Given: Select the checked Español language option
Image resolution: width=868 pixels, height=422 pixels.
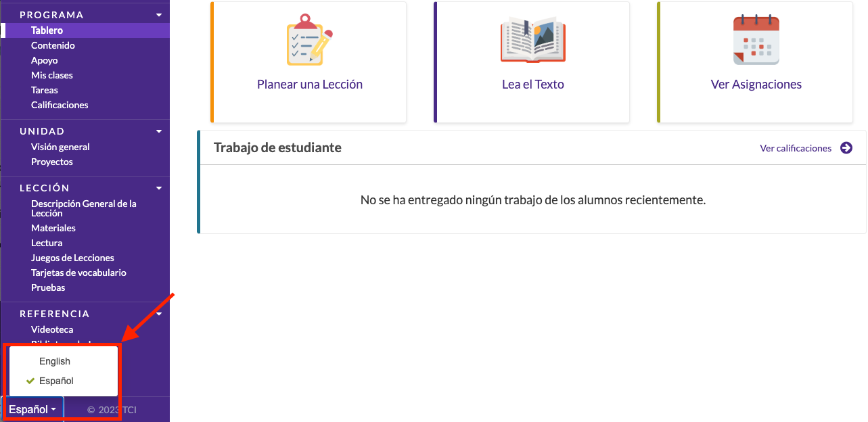Looking at the screenshot, I should click(55, 380).
